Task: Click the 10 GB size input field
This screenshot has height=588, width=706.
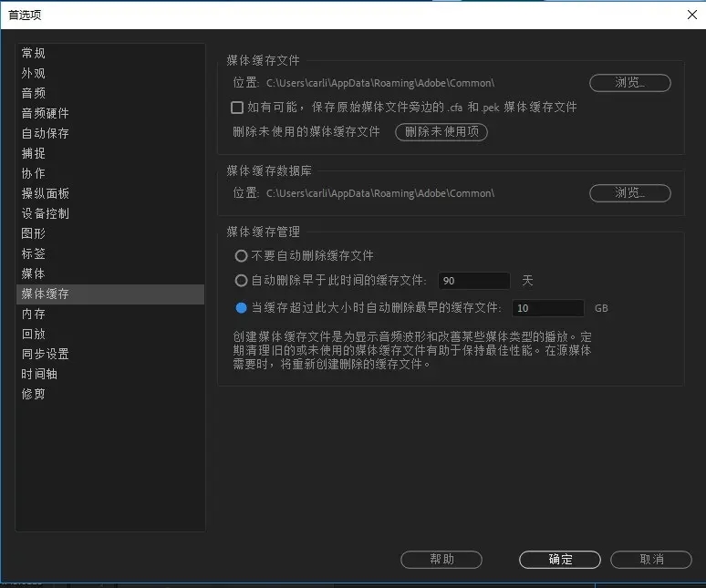Action: tap(548, 308)
